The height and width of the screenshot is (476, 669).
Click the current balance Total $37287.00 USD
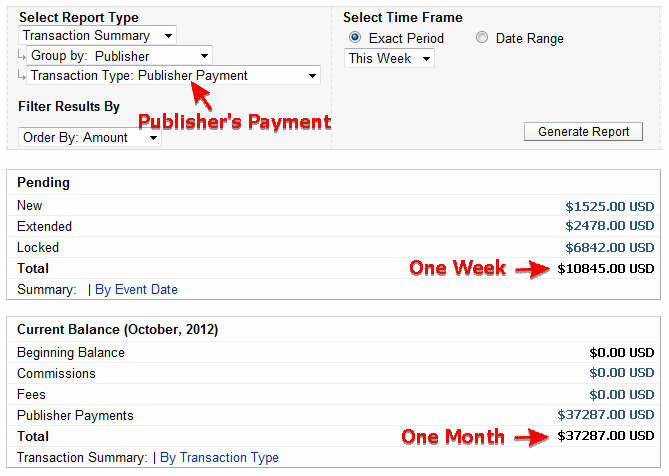coord(606,436)
